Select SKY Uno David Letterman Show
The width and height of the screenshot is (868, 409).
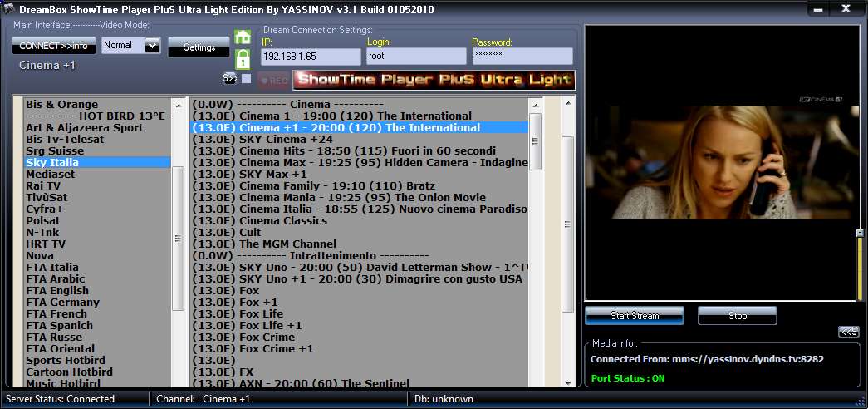pos(359,267)
